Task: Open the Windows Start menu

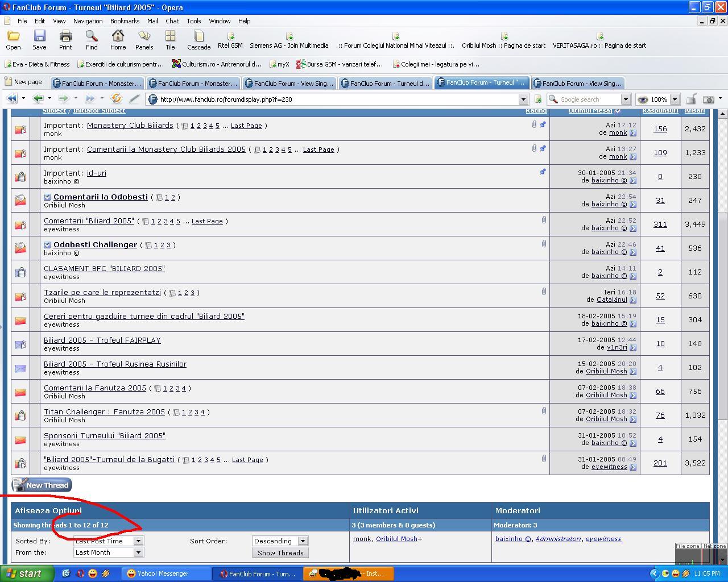Action: click(x=27, y=573)
